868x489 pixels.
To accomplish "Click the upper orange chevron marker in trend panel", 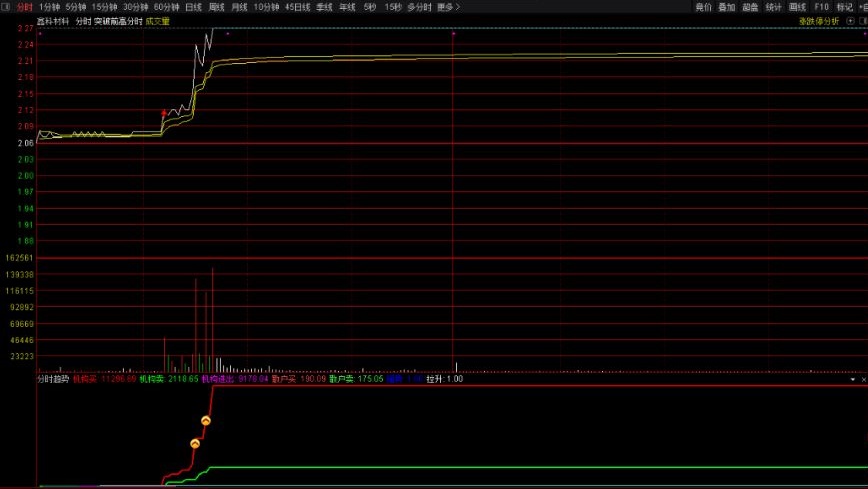I will click(205, 421).
